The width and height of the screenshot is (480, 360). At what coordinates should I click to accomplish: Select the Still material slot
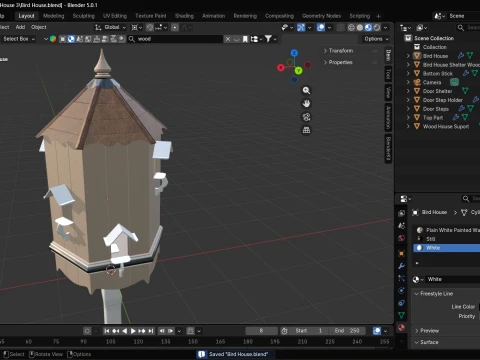447,239
